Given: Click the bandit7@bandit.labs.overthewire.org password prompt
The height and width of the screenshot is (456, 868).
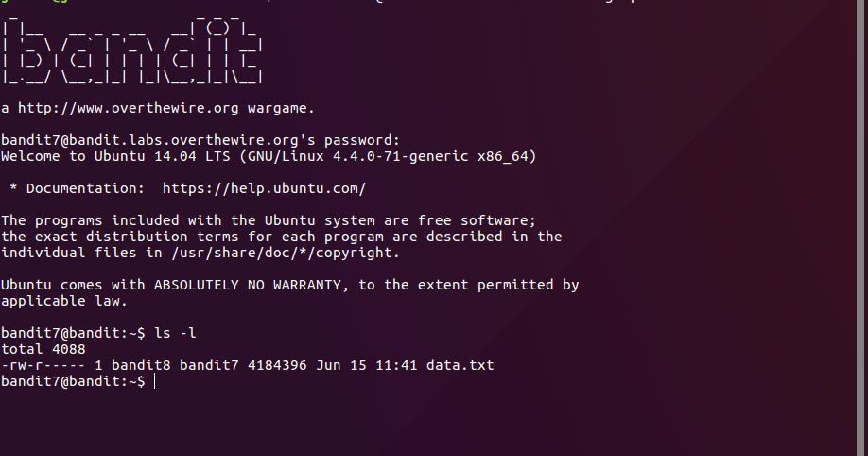Looking at the screenshot, I should (200, 140).
